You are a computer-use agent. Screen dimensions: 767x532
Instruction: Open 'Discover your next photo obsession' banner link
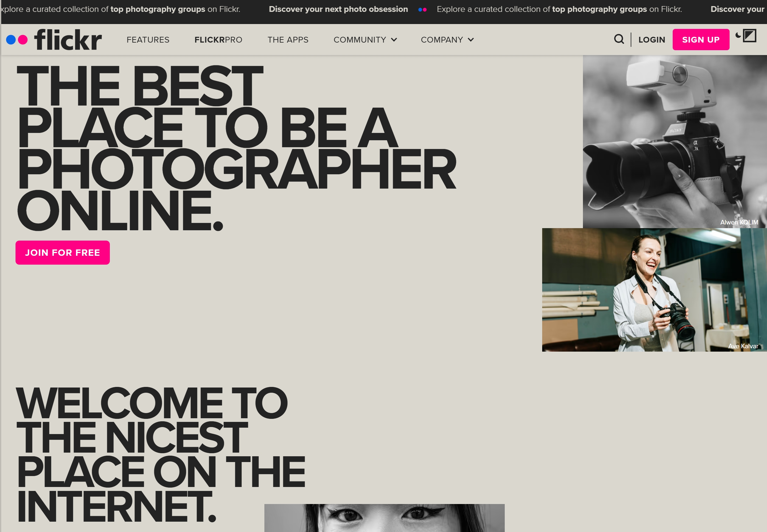tap(338, 9)
